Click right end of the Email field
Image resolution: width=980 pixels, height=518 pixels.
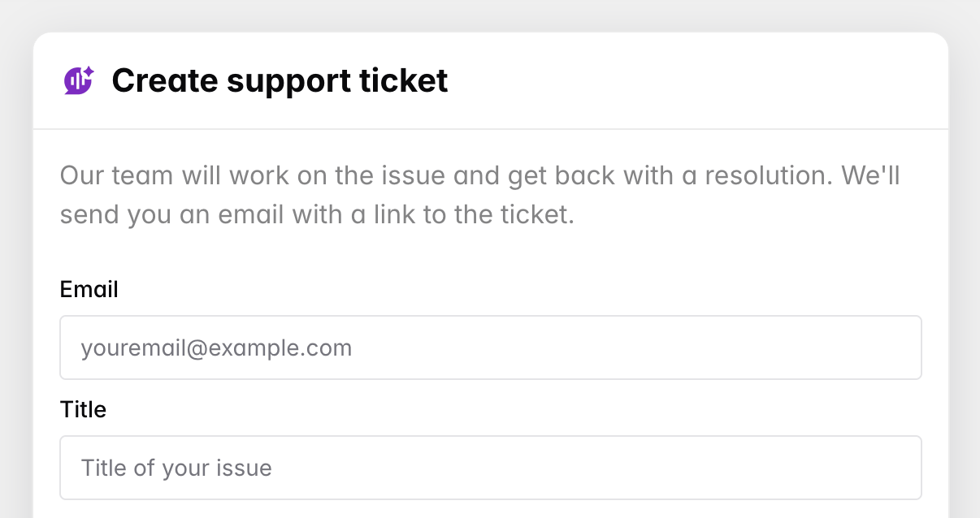(902, 347)
